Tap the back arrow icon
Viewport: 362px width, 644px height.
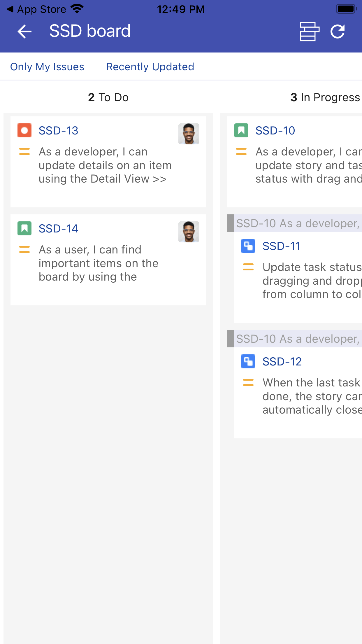tap(24, 31)
